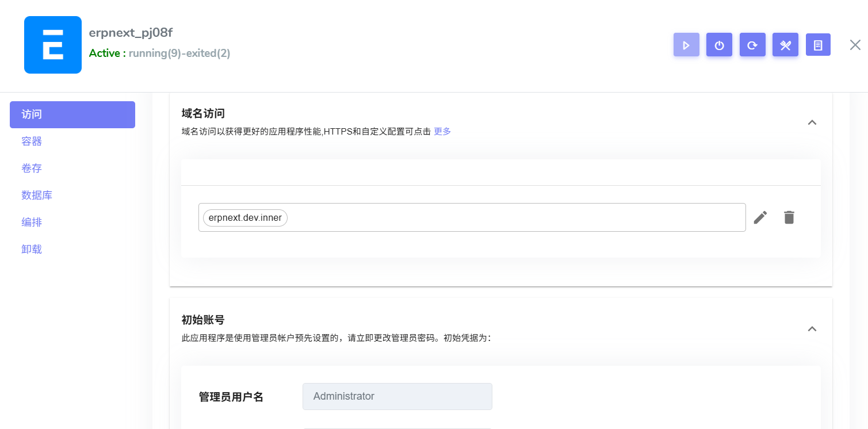Open the 卷存 section
Screen dimensions: 868x429
click(32, 168)
